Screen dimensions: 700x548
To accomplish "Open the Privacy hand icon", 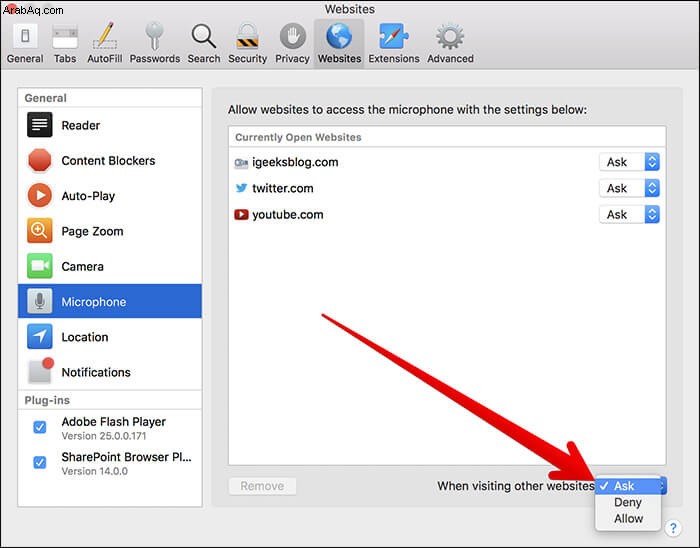I will click(292, 36).
